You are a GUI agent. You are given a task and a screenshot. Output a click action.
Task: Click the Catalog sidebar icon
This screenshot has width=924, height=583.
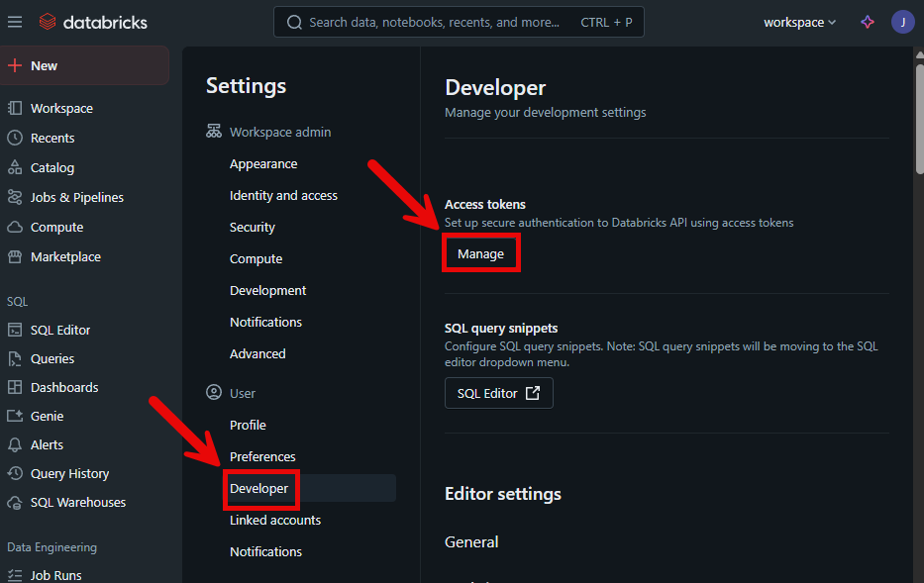click(x=15, y=167)
